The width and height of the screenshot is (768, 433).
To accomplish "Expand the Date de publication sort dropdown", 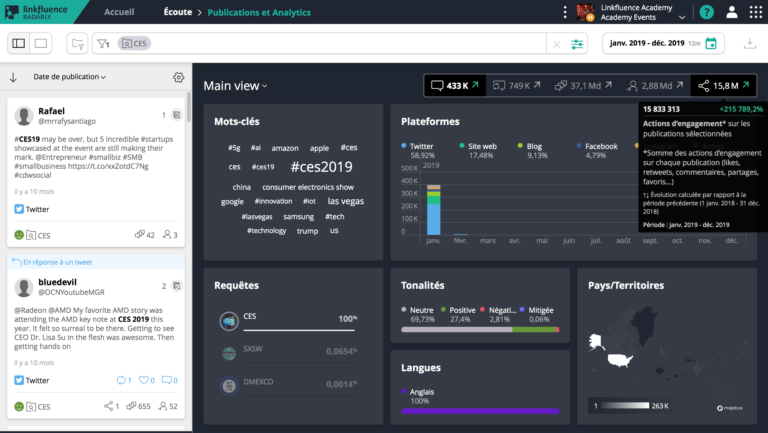I will tap(69, 77).
